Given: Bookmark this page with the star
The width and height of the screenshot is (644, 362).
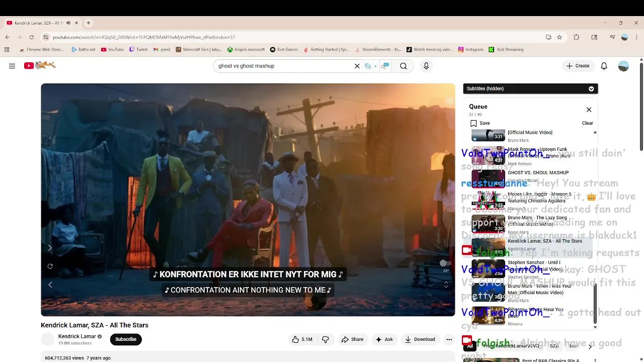Looking at the screenshot, I should tap(559, 37).
